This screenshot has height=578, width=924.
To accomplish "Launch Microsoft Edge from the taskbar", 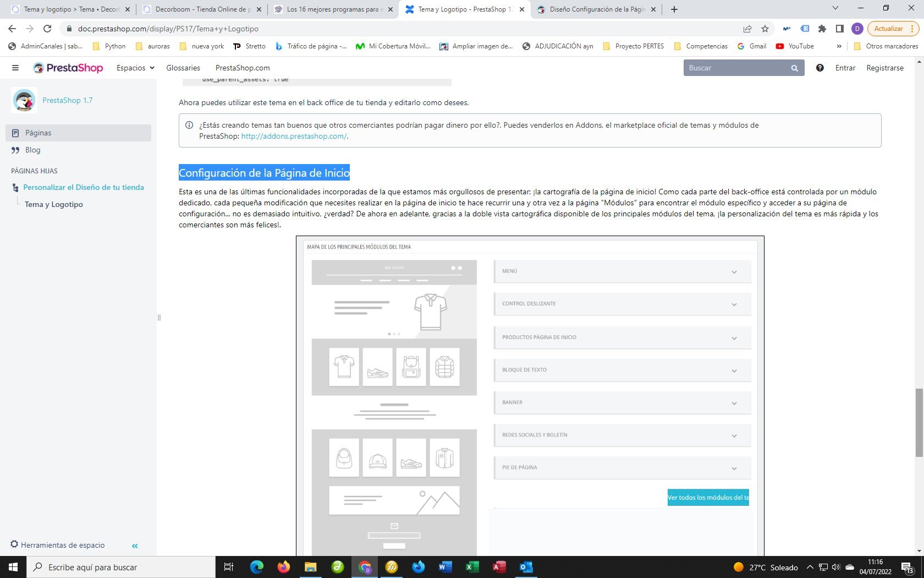I will pos(256,567).
